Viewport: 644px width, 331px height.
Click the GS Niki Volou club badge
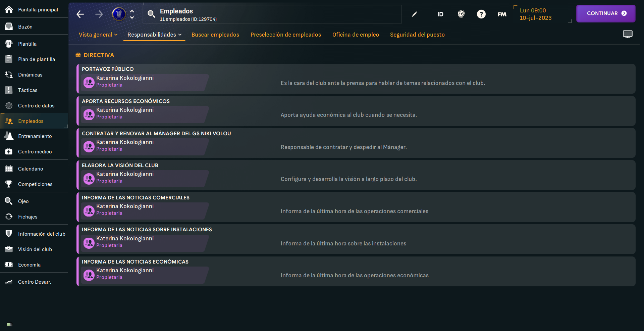point(119,14)
